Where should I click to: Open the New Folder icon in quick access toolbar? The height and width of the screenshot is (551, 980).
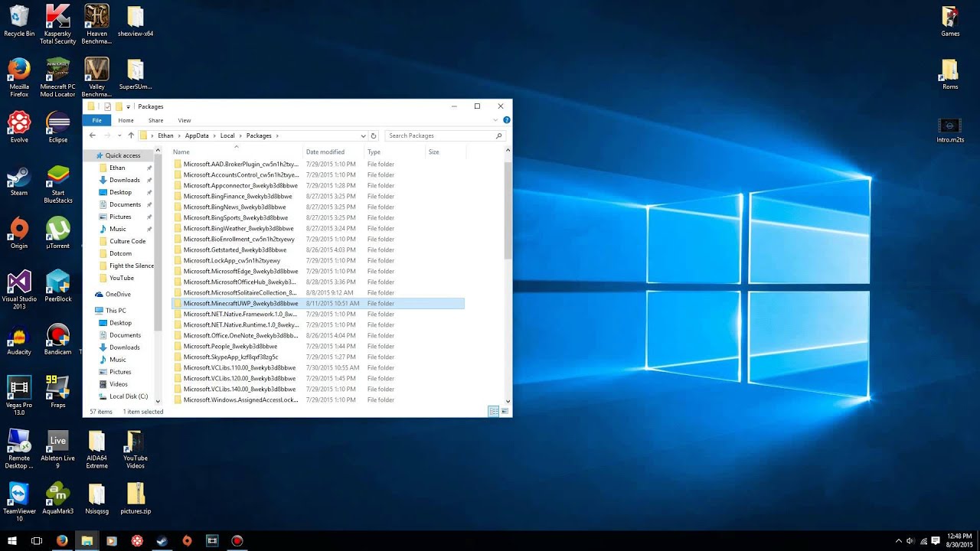(119, 106)
